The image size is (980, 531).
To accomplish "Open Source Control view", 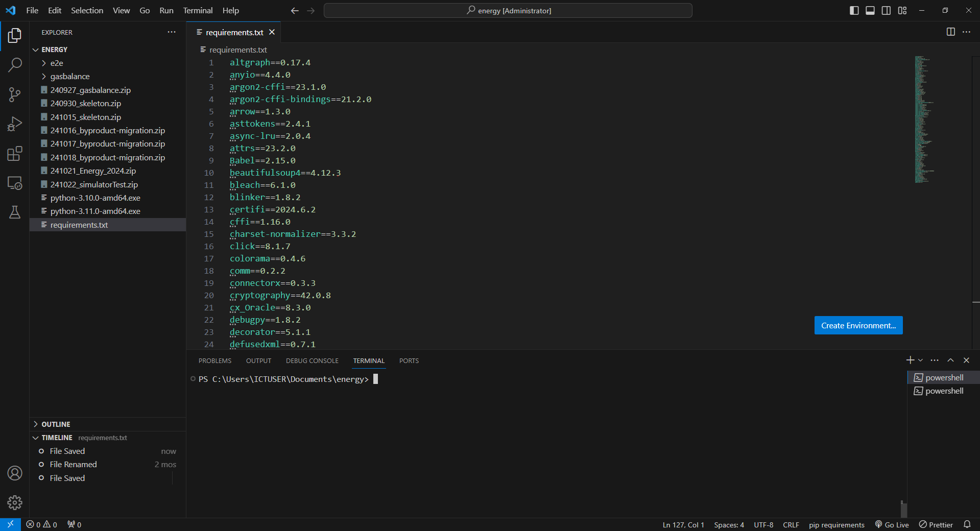I will (15, 94).
